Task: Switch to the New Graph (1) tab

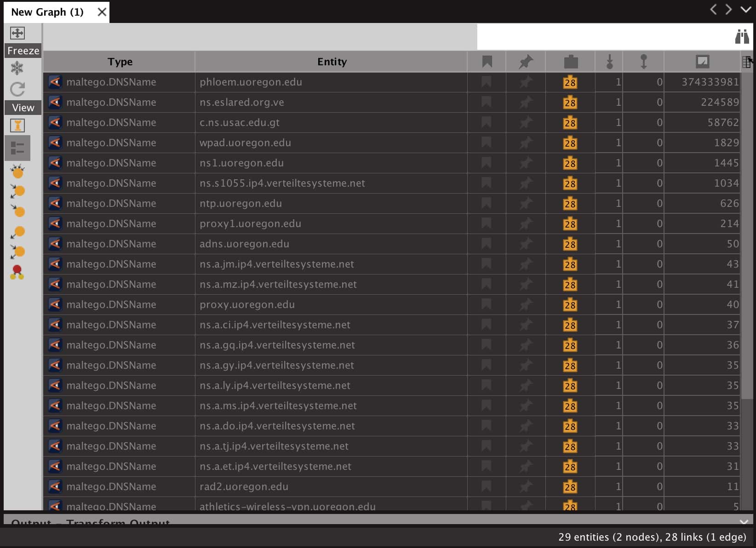Action: tap(47, 12)
